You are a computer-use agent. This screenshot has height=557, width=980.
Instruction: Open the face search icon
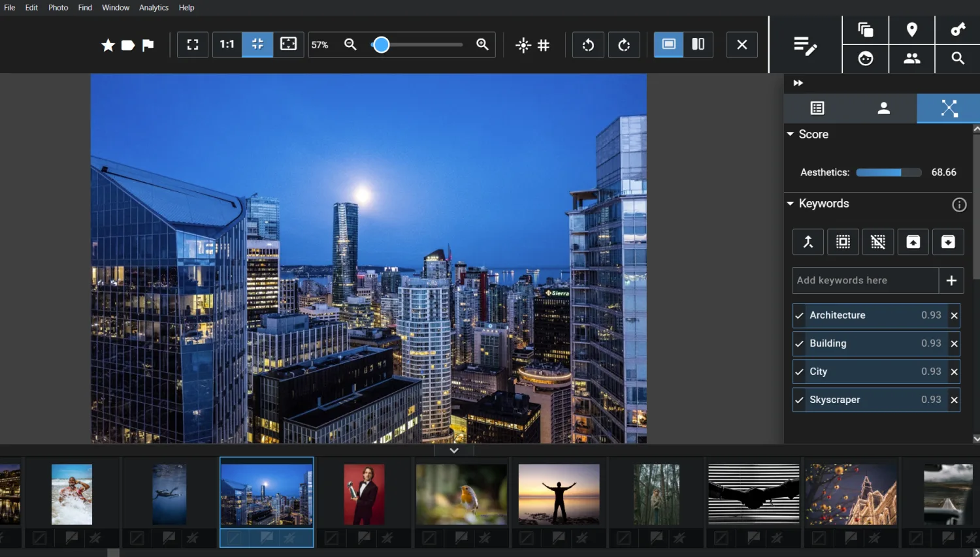866,59
